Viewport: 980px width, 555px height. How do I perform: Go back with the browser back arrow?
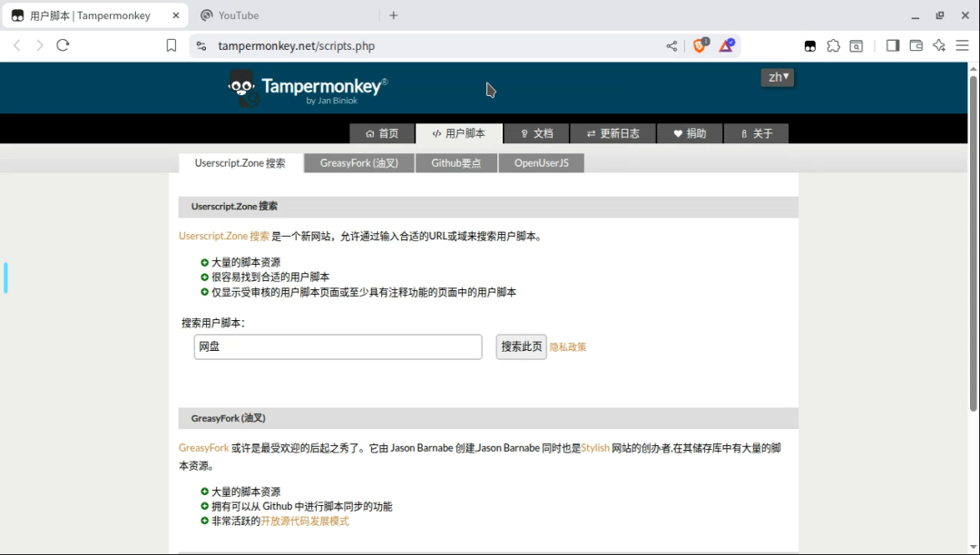[x=17, y=45]
